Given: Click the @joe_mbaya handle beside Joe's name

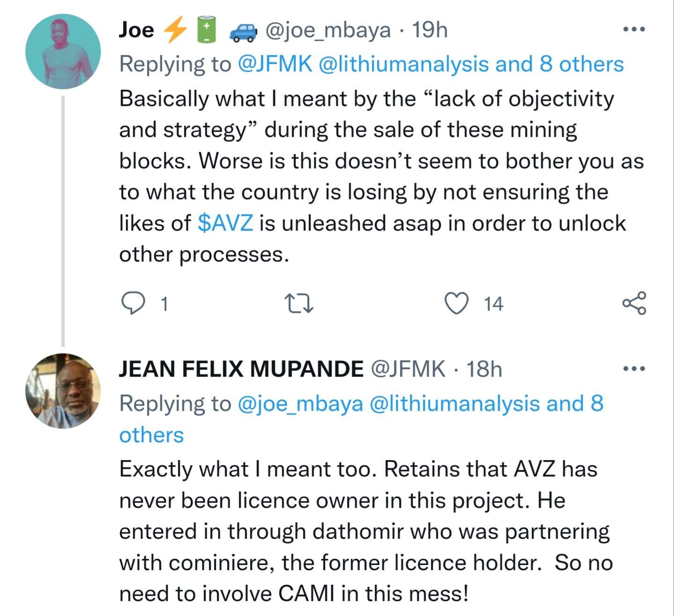Looking at the screenshot, I should tap(328, 30).
